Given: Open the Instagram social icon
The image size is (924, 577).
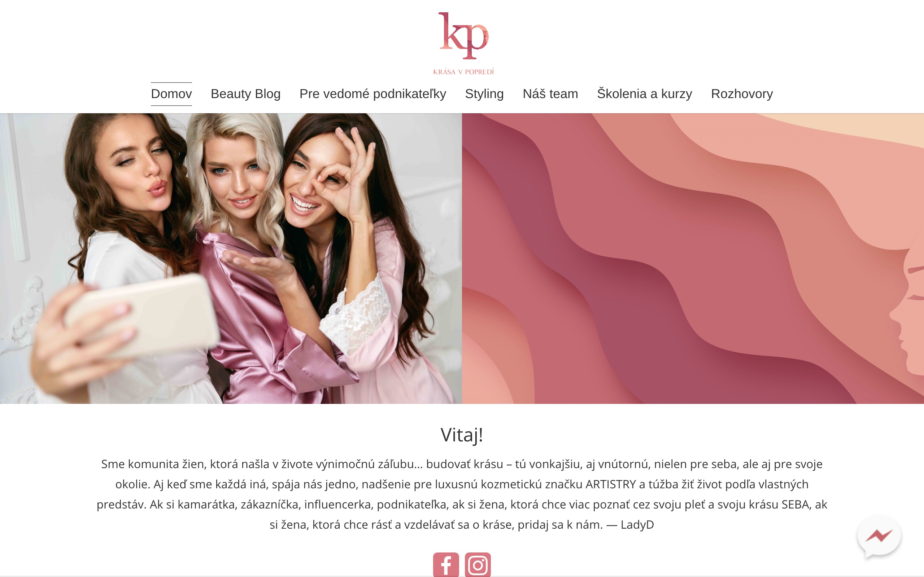Looking at the screenshot, I should click(x=478, y=564).
